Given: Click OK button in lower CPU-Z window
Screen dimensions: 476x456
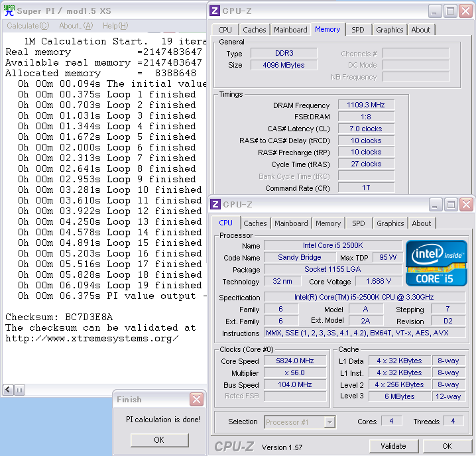Looking at the screenshot, I should coord(447,446).
